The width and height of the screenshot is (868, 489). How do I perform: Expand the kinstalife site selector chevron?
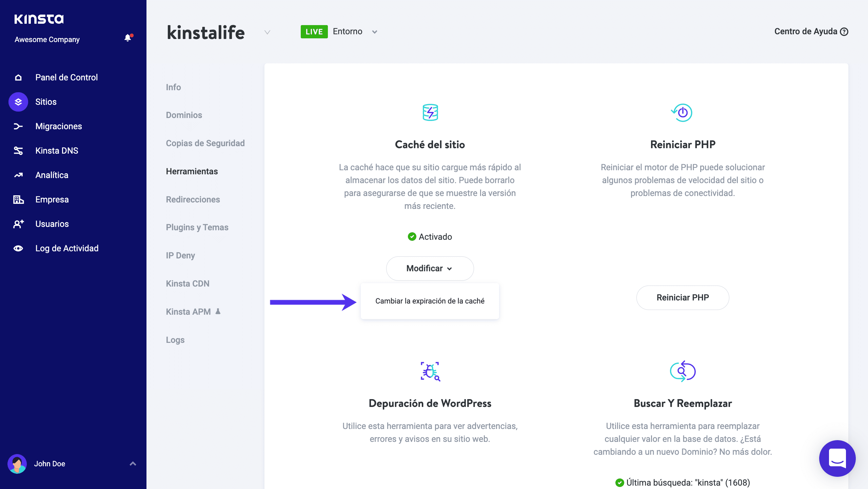click(267, 32)
